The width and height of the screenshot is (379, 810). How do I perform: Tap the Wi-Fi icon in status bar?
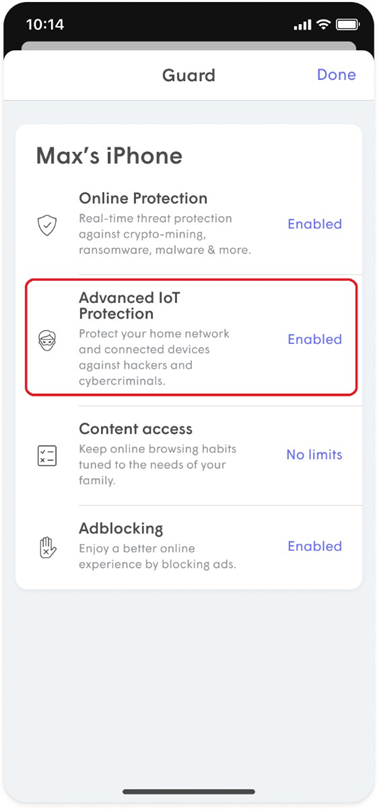tap(324, 24)
